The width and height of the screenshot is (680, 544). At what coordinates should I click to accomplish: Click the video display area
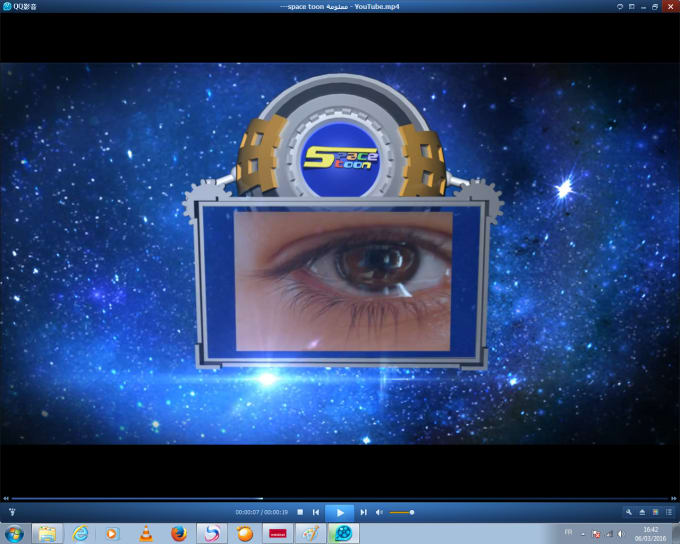click(340, 254)
